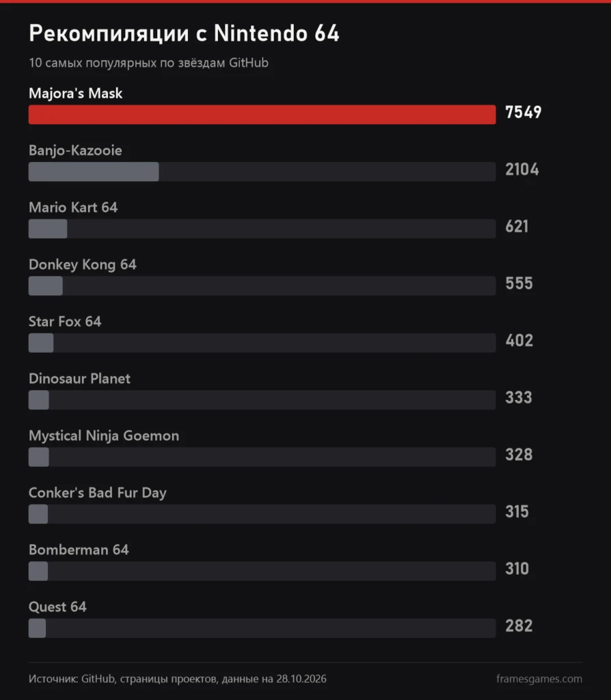The image size is (611, 700).
Task: Select the Majora's Mask label
Action: pyautogui.click(x=75, y=93)
